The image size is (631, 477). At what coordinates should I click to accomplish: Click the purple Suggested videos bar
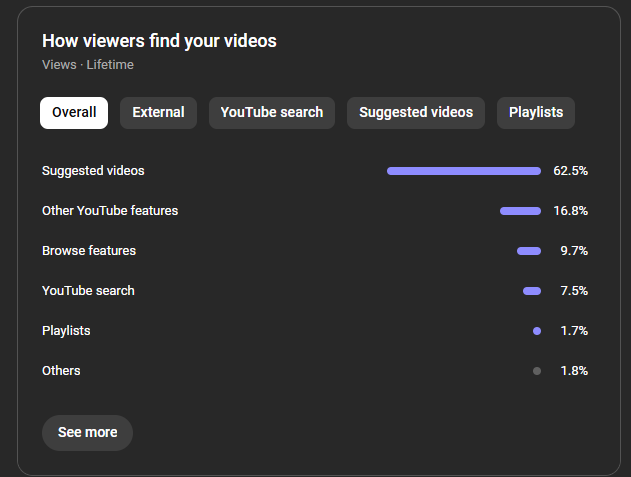point(463,171)
